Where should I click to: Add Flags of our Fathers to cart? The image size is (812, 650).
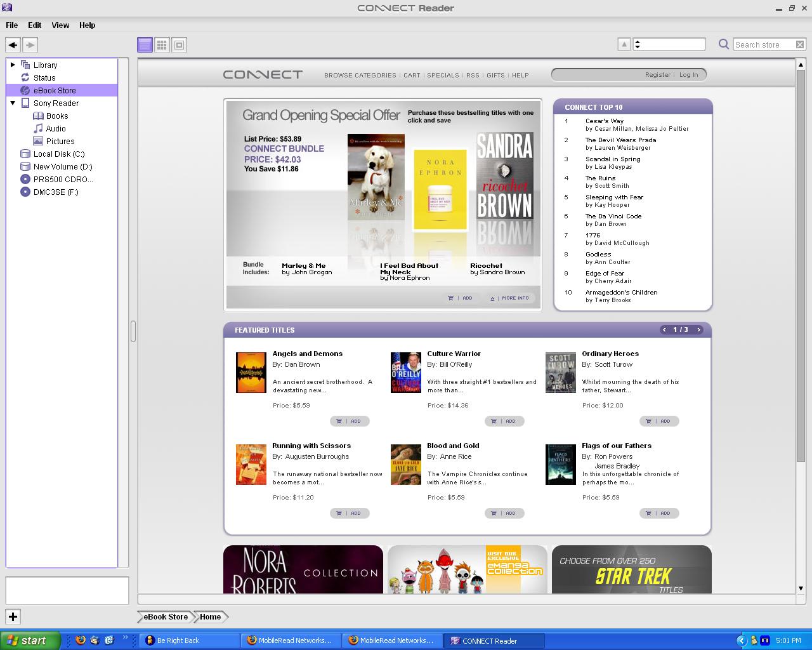tap(659, 513)
